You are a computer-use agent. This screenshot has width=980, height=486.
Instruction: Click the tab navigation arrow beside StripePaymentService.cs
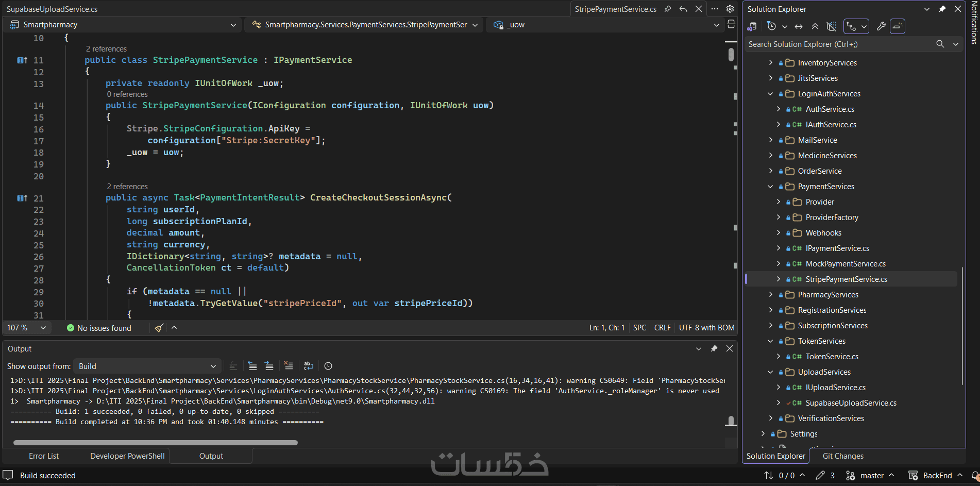pos(683,9)
